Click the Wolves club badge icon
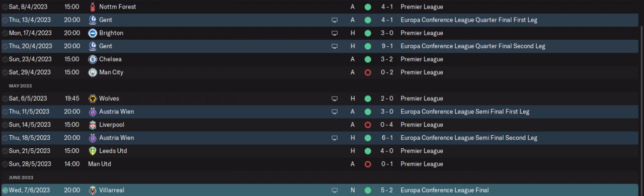The width and height of the screenshot is (644, 196). click(92, 99)
